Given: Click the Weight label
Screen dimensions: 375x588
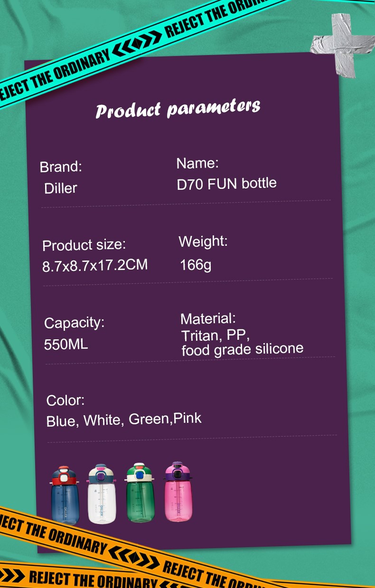Looking at the screenshot, I should 203,242.
